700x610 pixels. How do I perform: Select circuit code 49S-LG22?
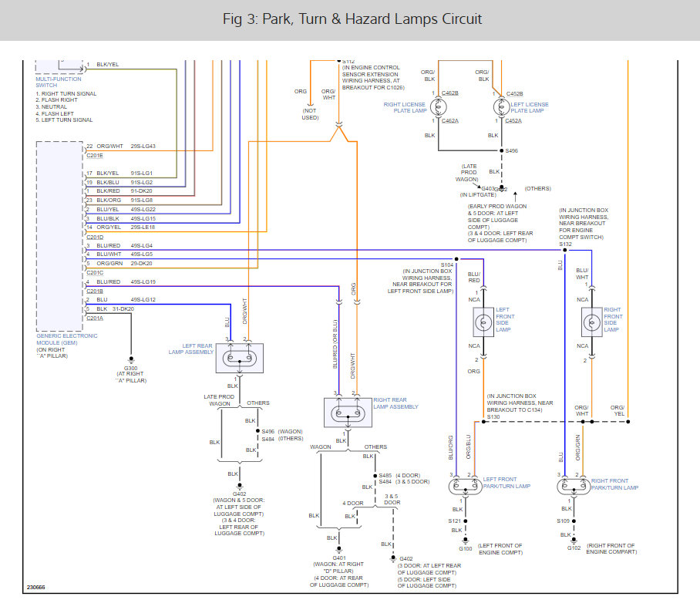(143, 210)
